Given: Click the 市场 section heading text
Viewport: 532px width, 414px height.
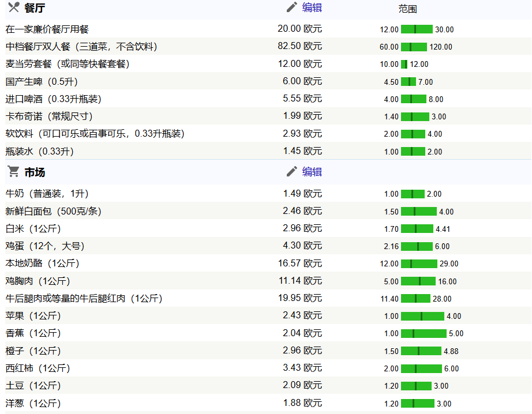Looking at the screenshot, I should tap(35, 172).
